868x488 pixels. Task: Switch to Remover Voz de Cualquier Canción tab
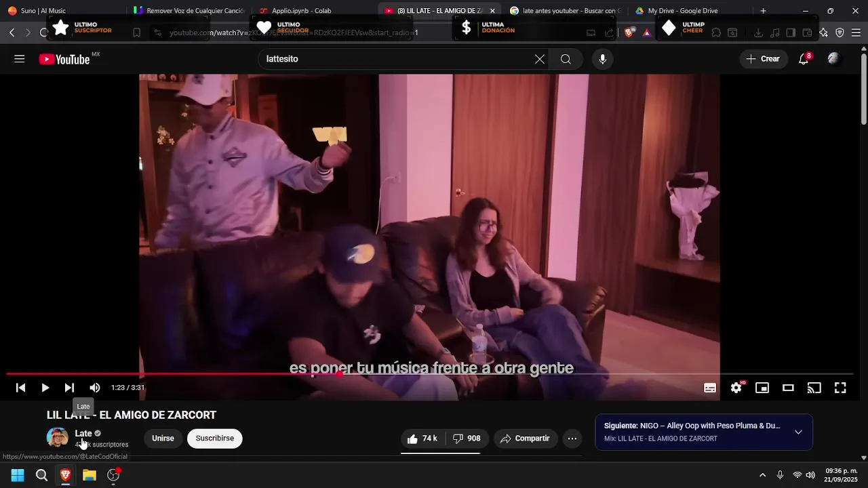188,11
